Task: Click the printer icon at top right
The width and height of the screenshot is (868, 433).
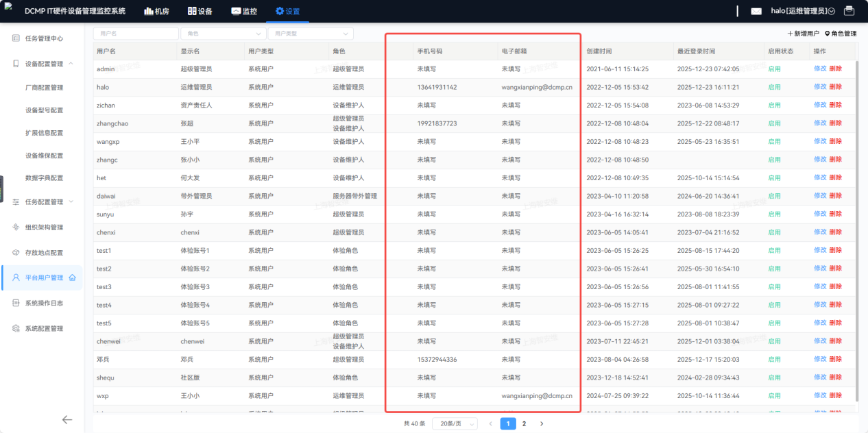Action: (x=849, y=11)
